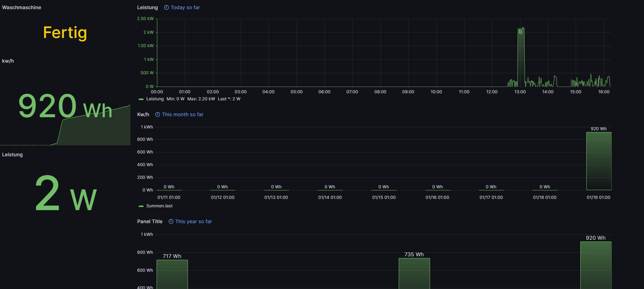Click the green Leistung legend color swatch
Screen dimensions: 644x289
coord(141,99)
